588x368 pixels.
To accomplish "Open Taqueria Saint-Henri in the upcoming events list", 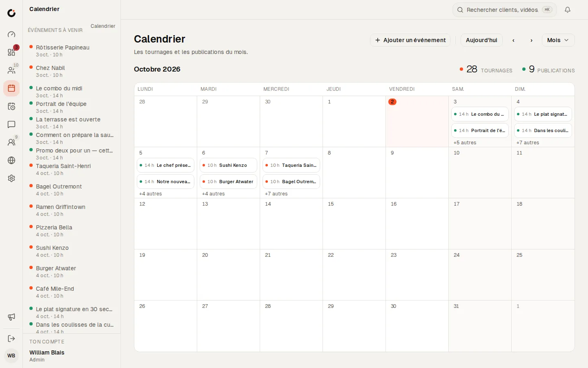I will pyautogui.click(x=72, y=169).
